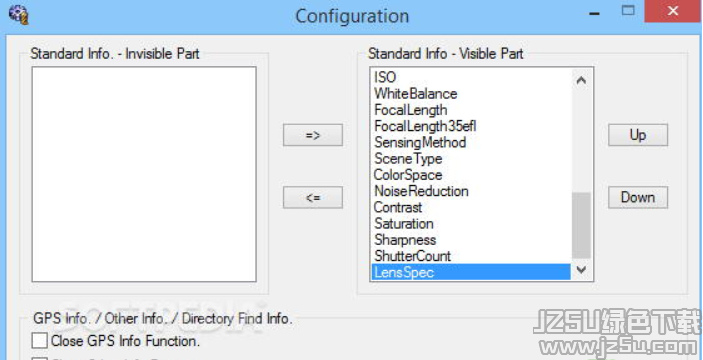
Task: Move selected item Up
Action: (x=638, y=135)
